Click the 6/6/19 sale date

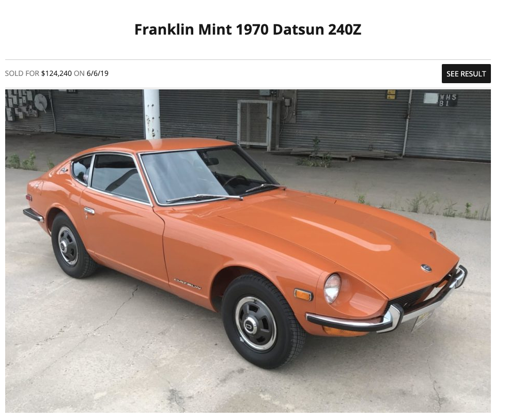pyautogui.click(x=97, y=73)
